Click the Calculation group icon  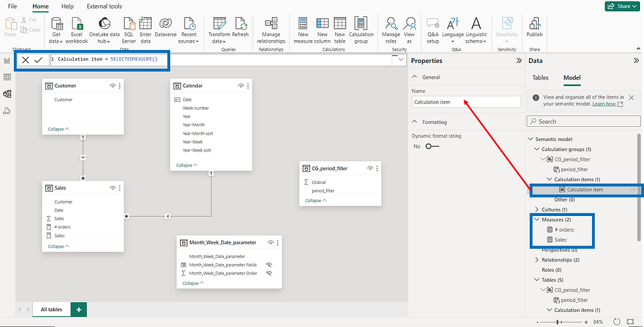pos(361,24)
